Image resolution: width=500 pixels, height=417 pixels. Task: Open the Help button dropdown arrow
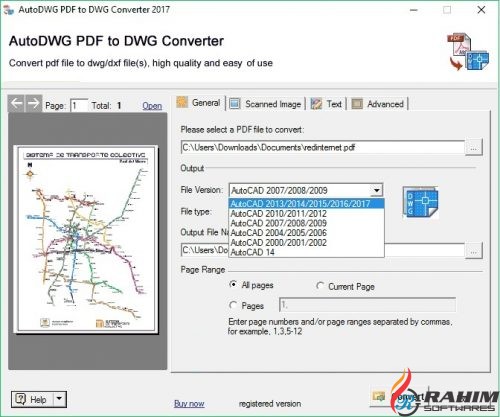(59, 399)
